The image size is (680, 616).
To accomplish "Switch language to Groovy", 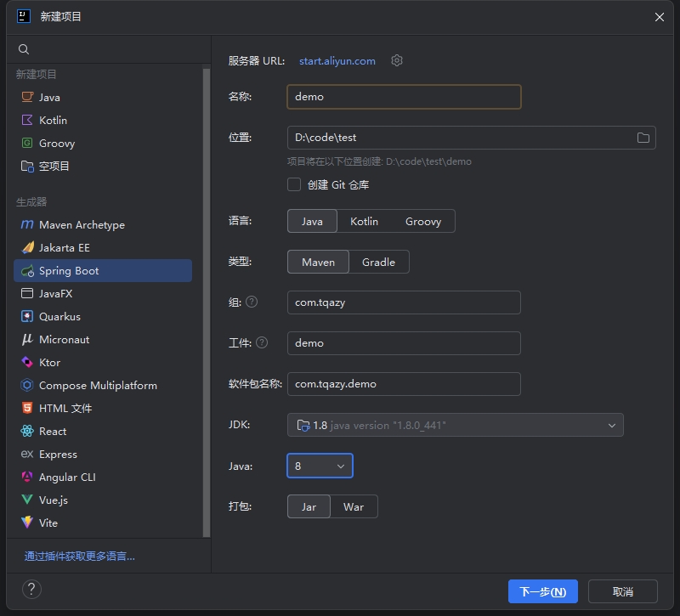I will (x=422, y=221).
